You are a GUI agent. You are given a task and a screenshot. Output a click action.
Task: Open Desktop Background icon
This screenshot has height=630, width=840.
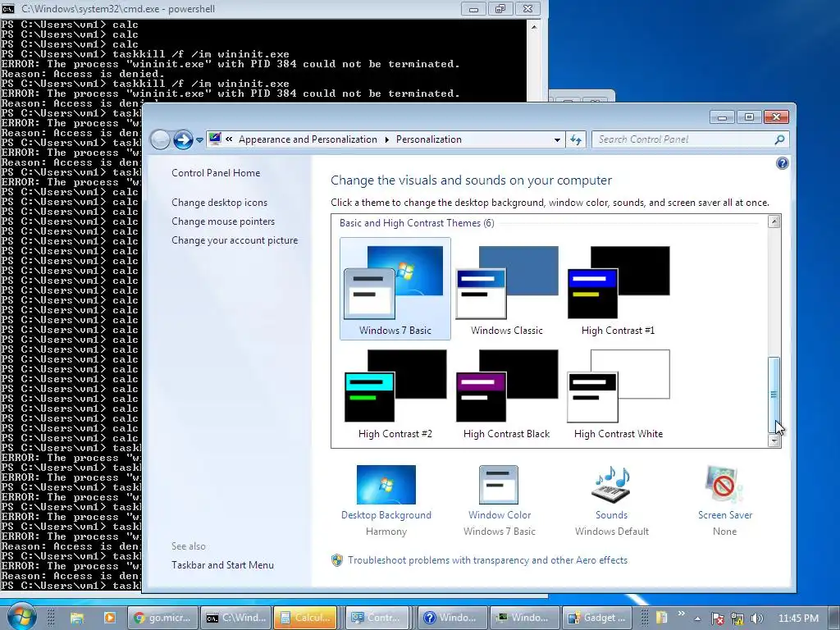(x=386, y=484)
